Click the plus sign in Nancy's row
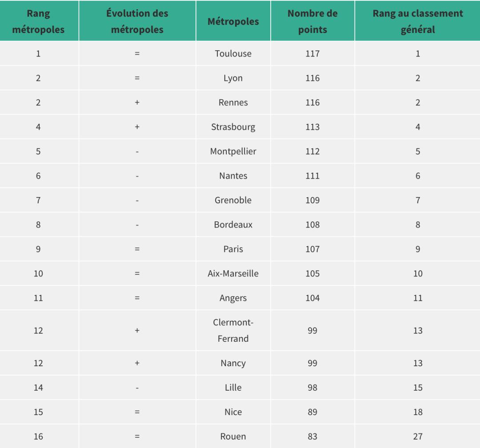 [x=137, y=363]
